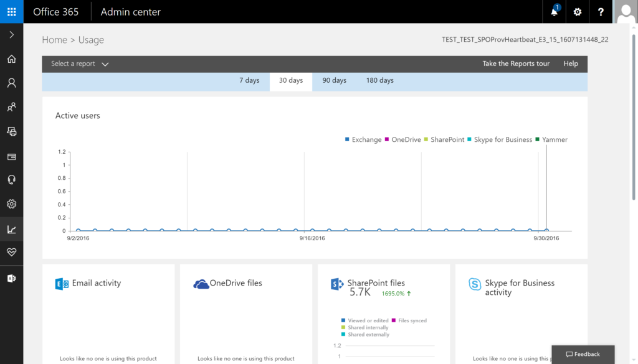Click Usage breadcrumb
The image size is (638, 364).
coord(91,40)
